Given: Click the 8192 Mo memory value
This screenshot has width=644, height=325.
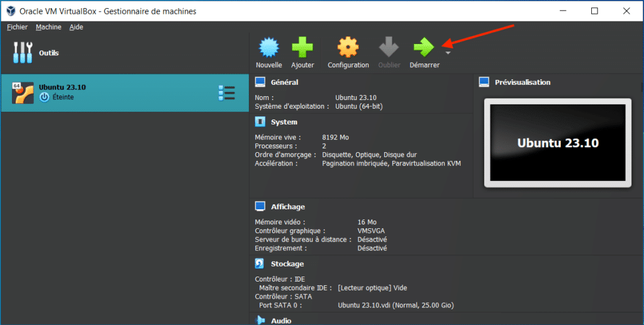Looking at the screenshot, I should click(335, 138).
